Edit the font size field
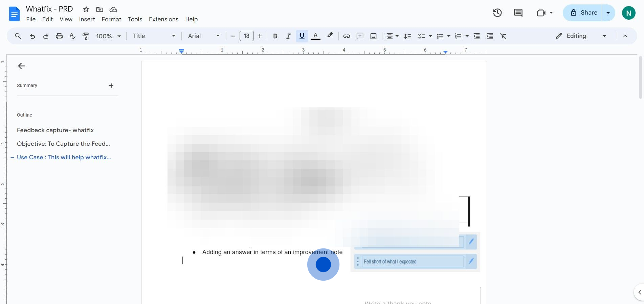The width and height of the screenshot is (644, 304). tap(246, 36)
